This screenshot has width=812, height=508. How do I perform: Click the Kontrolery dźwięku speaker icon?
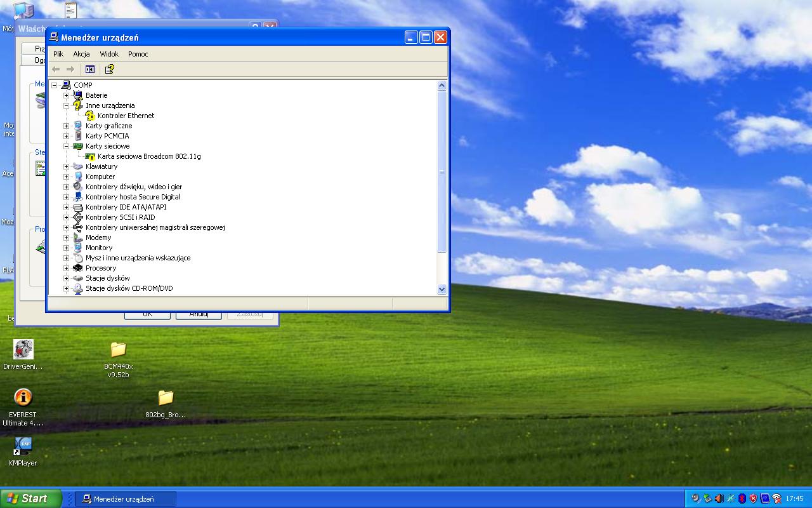coord(78,187)
